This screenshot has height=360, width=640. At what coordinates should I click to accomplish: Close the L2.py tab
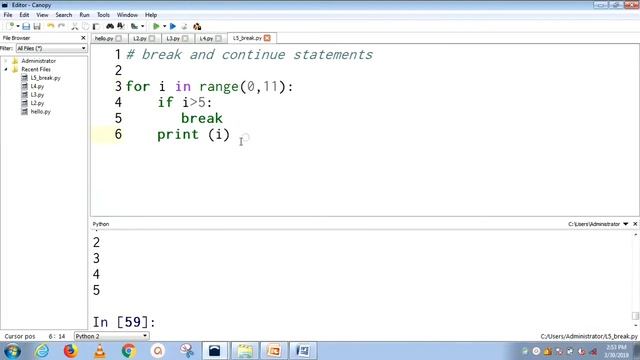[152, 38]
